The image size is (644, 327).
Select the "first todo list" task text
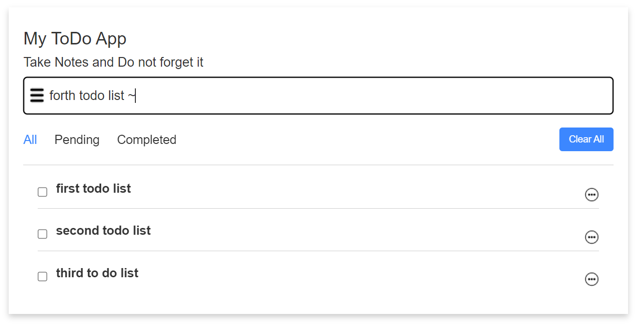93,188
